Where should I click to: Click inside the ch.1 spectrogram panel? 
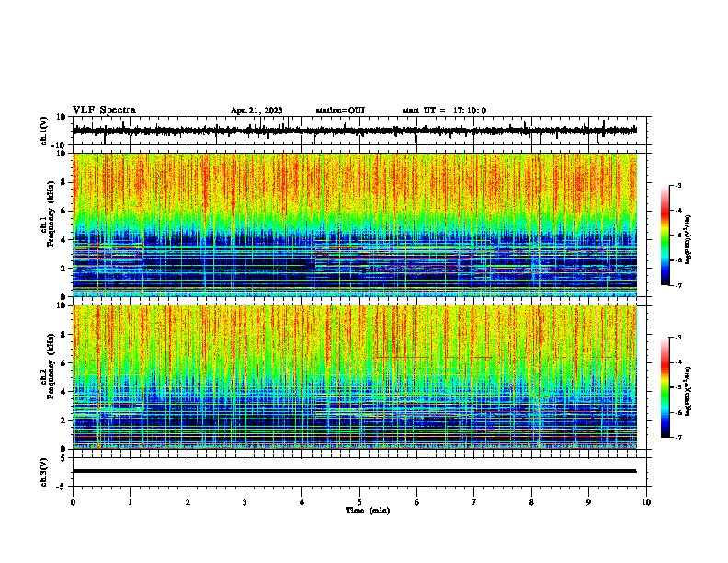click(x=355, y=224)
